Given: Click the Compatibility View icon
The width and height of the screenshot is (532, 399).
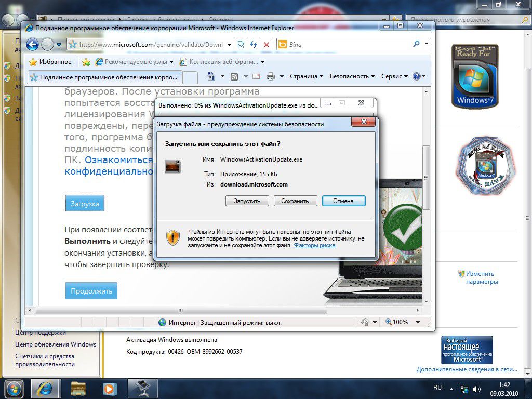Looking at the screenshot, I should [x=241, y=45].
